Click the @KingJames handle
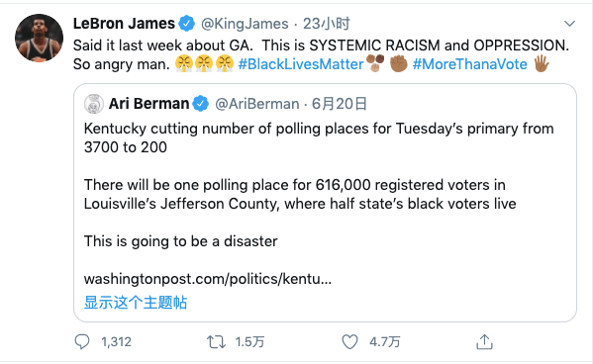Viewport: 593px width, 364px height. click(x=245, y=24)
